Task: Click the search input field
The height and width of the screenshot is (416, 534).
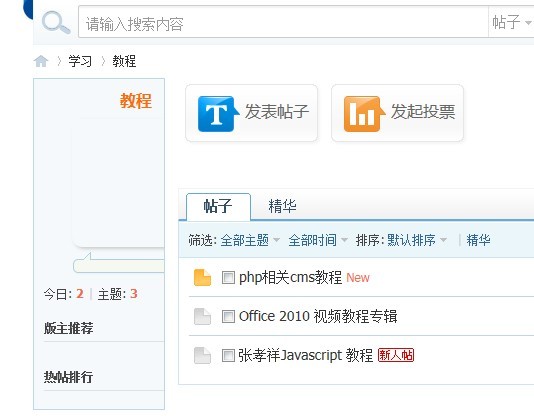Action: tap(283, 22)
